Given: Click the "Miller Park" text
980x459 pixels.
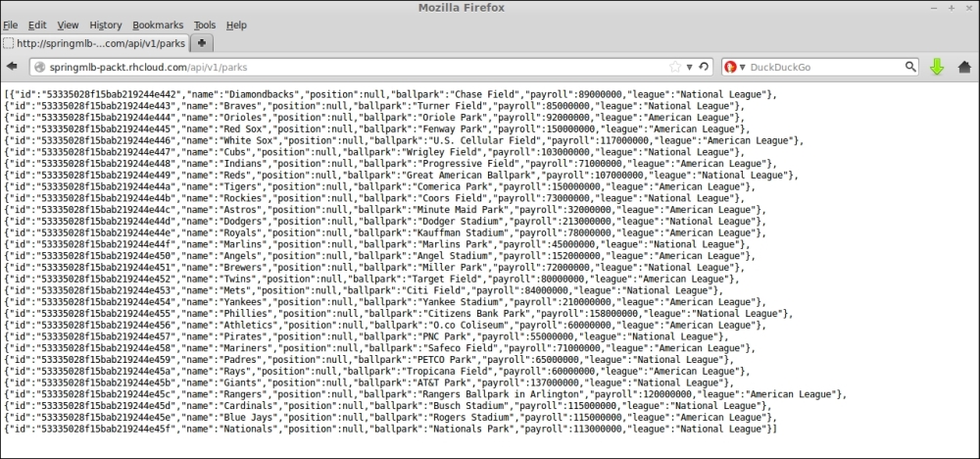Looking at the screenshot, I should [x=453, y=268].
